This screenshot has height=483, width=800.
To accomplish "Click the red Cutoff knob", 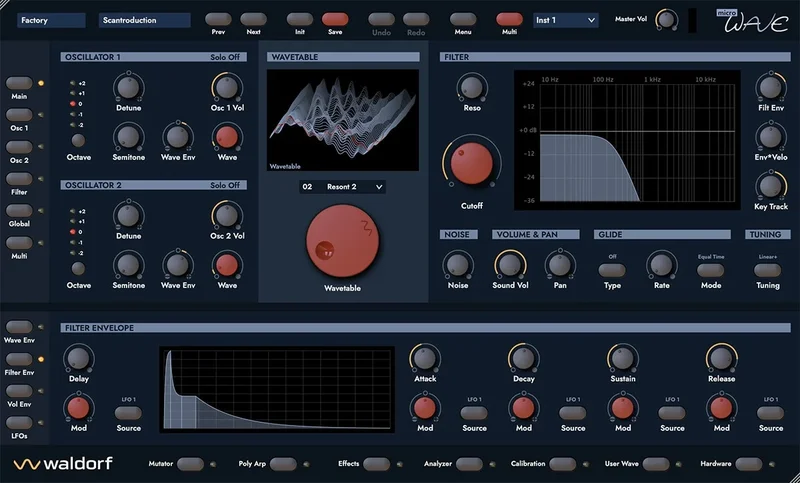I will (x=471, y=163).
